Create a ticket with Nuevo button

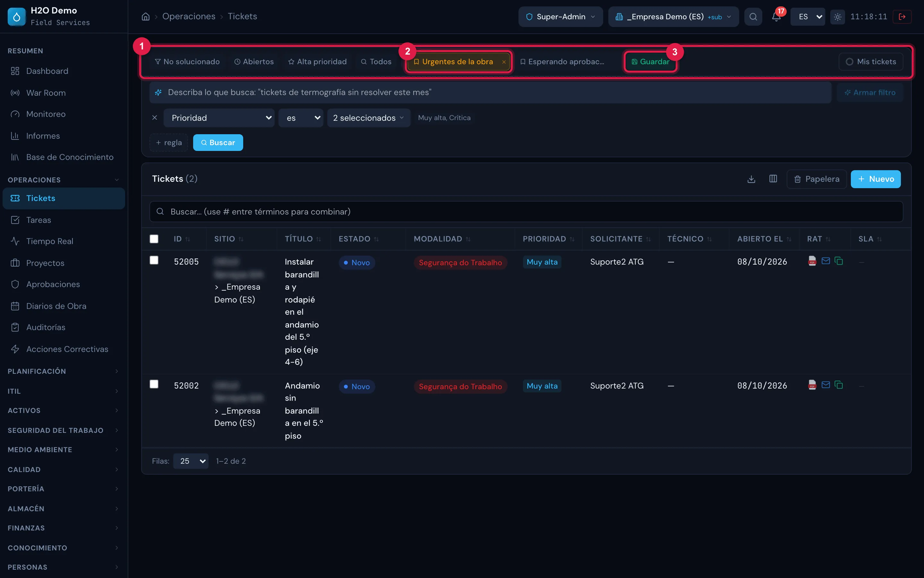coord(876,179)
